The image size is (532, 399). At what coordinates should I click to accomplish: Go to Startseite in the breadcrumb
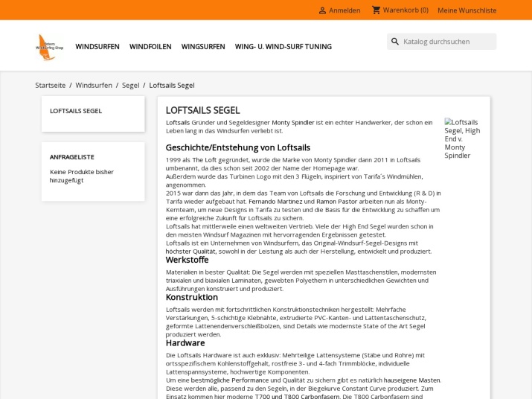coord(51,86)
